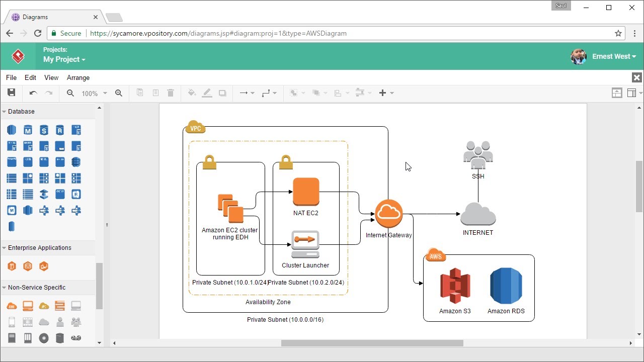The width and height of the screenshot is (644, 362).
Task: Click the sidebar collapse splitter handle
Action: click(x=107, y=225)
